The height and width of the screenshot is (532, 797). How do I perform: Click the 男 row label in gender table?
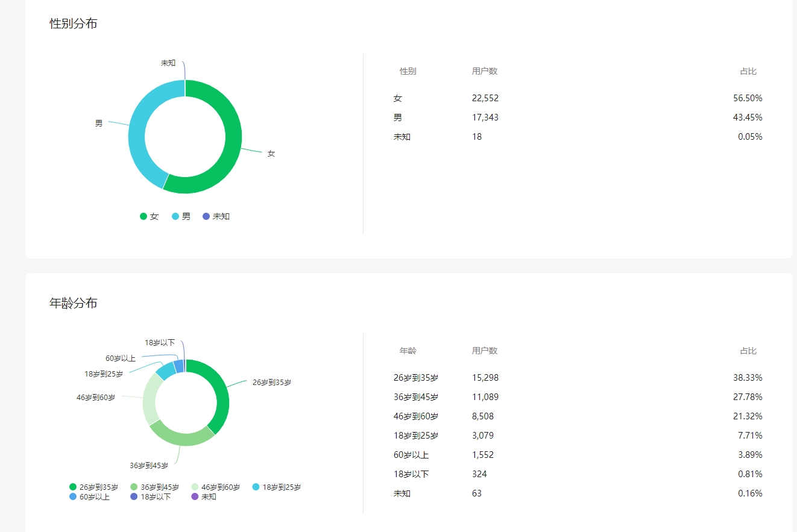coord(397,117)
